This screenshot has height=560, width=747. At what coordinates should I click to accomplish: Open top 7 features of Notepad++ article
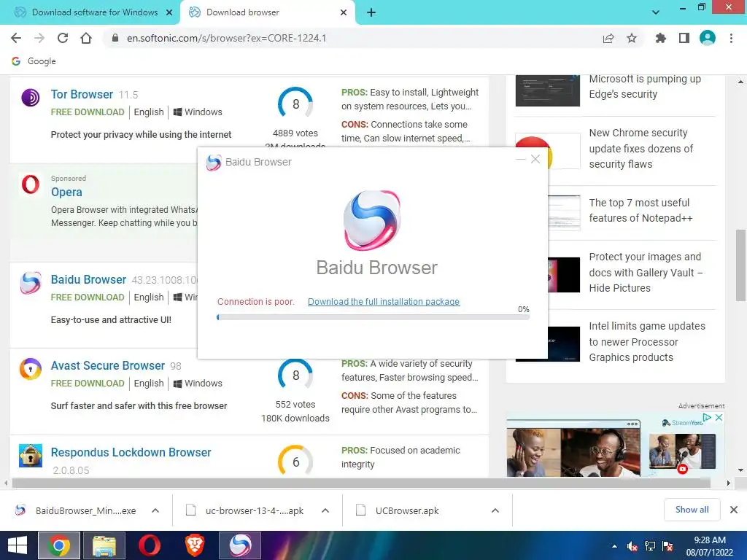tap(640, 210)
